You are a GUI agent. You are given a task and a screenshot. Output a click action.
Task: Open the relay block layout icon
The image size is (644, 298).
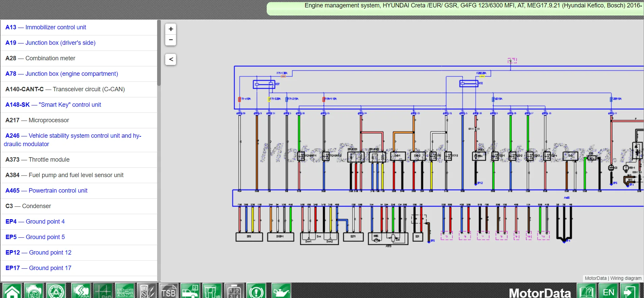click(x=234, y=291)
